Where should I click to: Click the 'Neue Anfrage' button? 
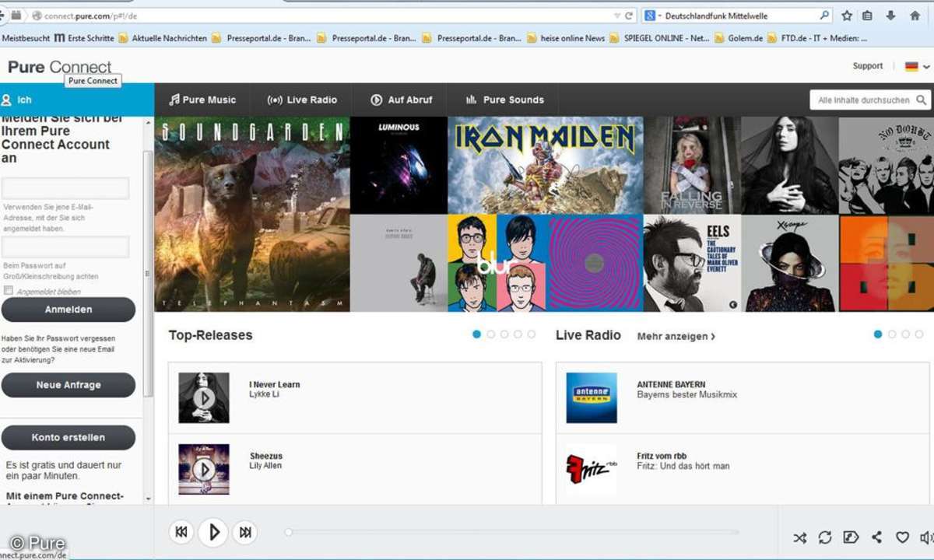(x=68, y=385)
